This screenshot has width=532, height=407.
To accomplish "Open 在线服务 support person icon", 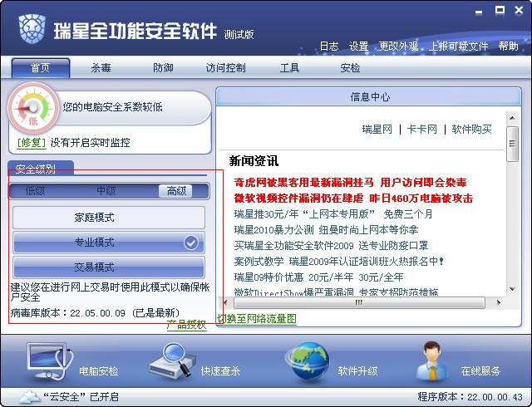I will tap(431, 360).
